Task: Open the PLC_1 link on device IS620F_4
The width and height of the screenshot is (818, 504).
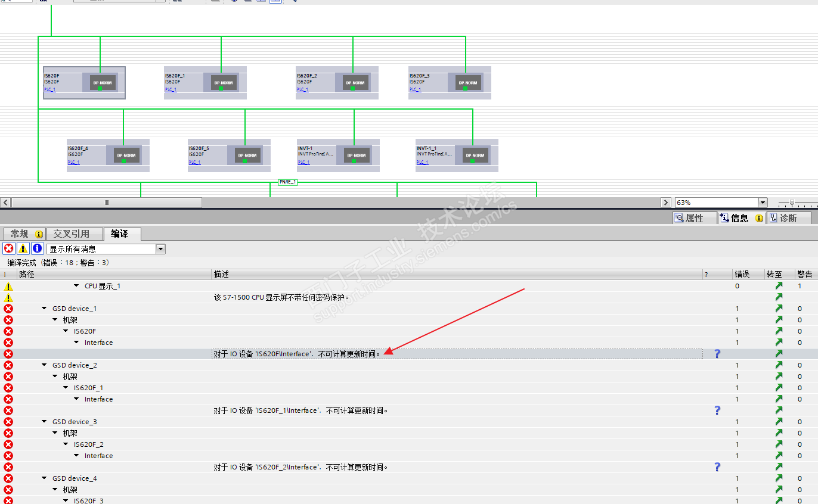Action: [73, 163]
